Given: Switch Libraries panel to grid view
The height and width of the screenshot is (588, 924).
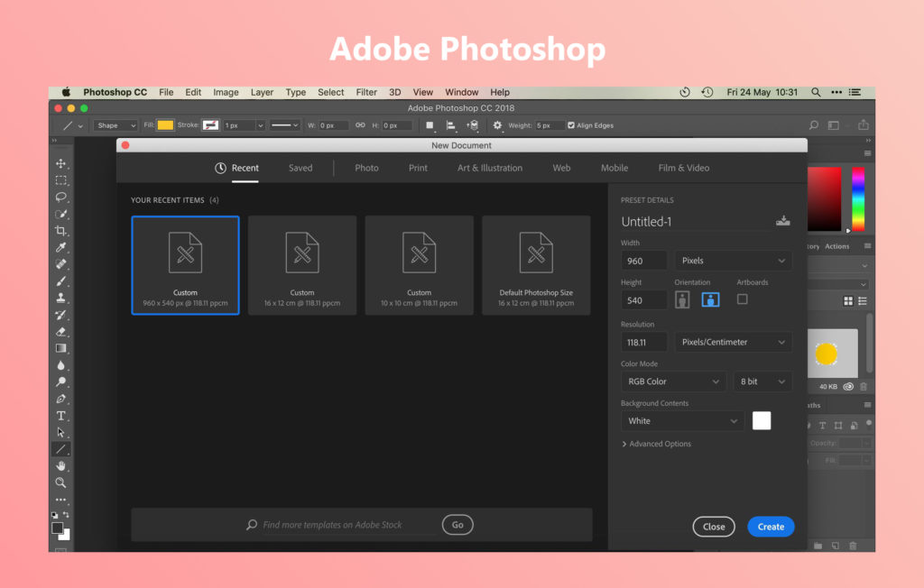Looking at the screenshot, I should [x=848, y=301].
